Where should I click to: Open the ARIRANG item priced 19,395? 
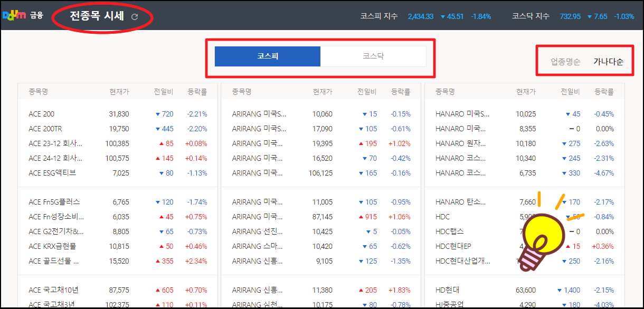point(258,143)
